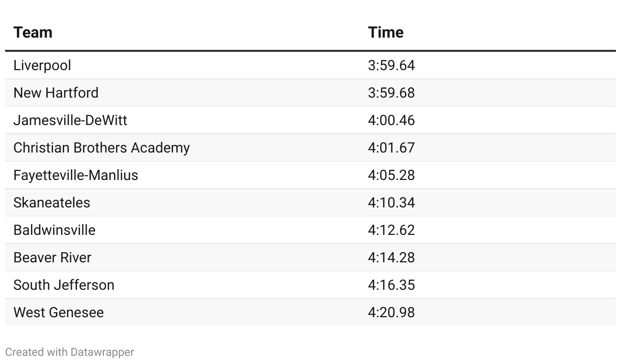
Task: Select the 4:12.62 time cell
Action: click(x=391, y=230)
